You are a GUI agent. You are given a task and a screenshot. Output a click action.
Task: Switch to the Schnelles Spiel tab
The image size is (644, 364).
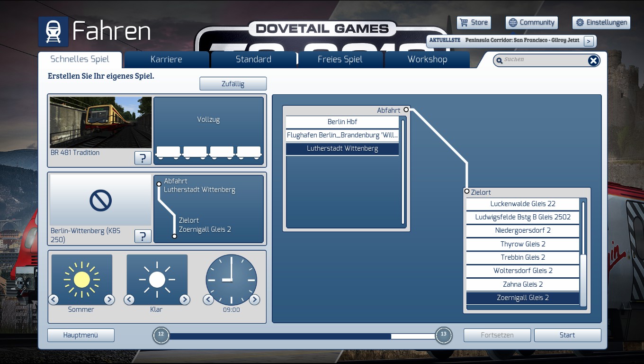pyautogui.click(x=80, y=59)
